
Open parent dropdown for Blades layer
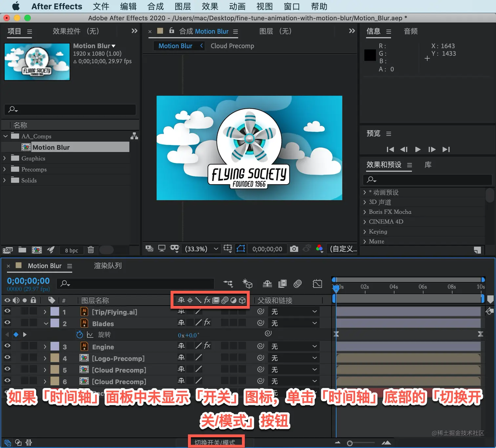[294, 323]
